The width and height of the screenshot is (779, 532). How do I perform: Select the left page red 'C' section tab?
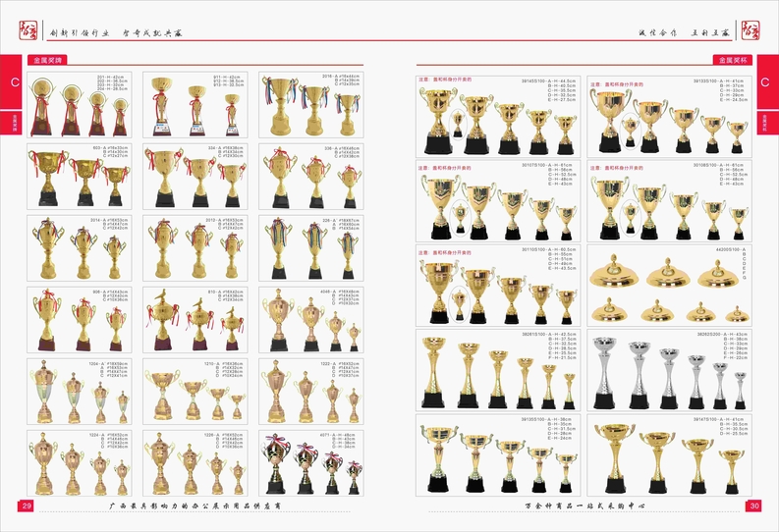[x=14, y=84]
